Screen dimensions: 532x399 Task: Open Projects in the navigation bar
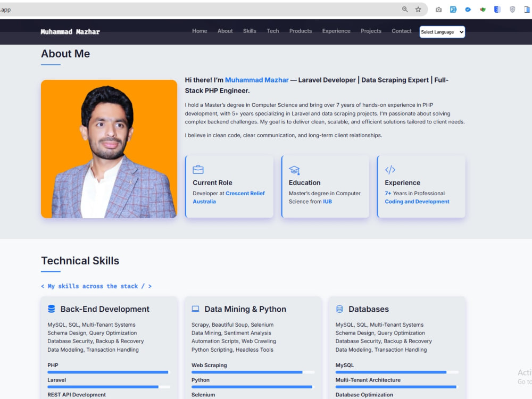[371, 31]
